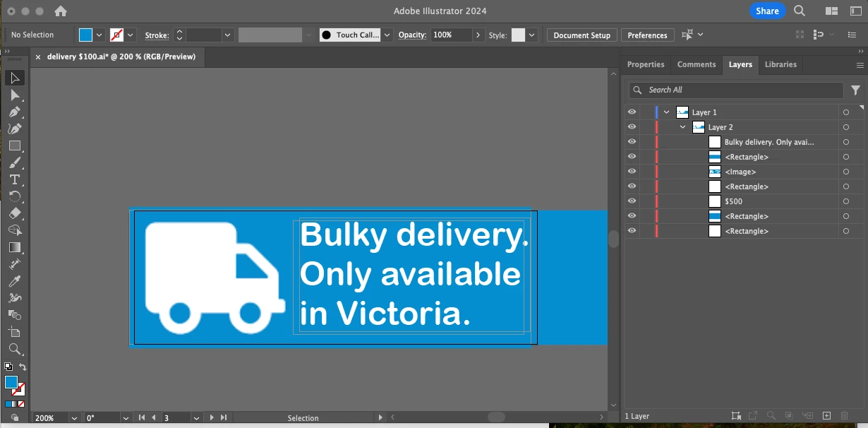Select the Eraser tool
This screenshot has height=428, width=868.
click(x=15, y=213)
